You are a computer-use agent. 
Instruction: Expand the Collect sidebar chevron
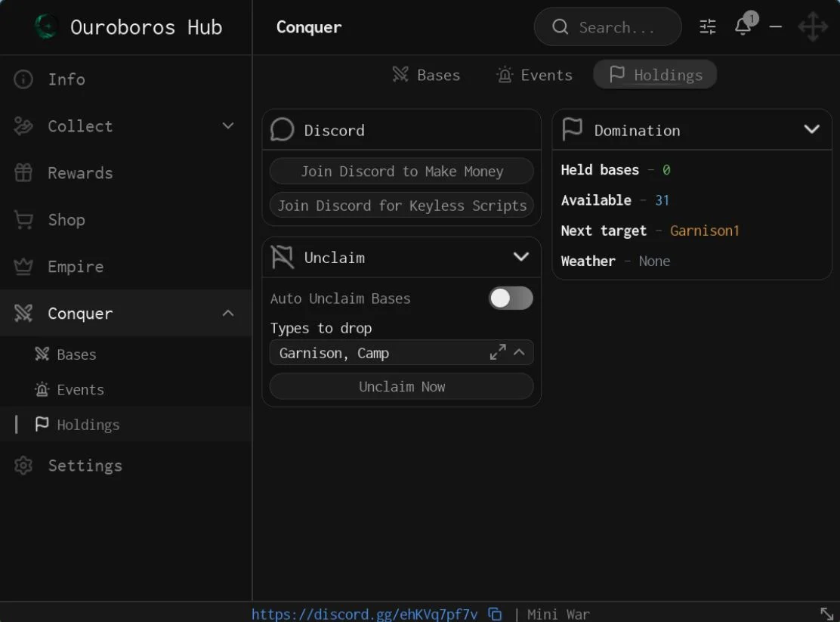[x=228, y=126]
